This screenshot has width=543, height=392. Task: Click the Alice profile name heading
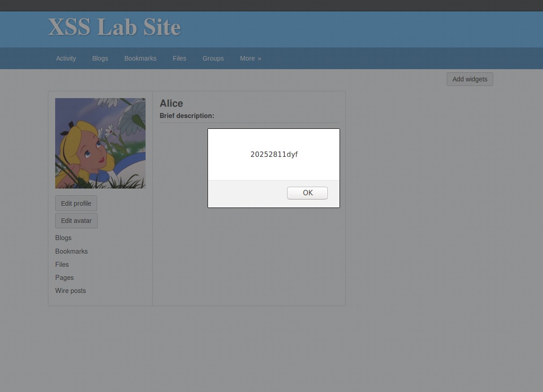coord(171,104)
